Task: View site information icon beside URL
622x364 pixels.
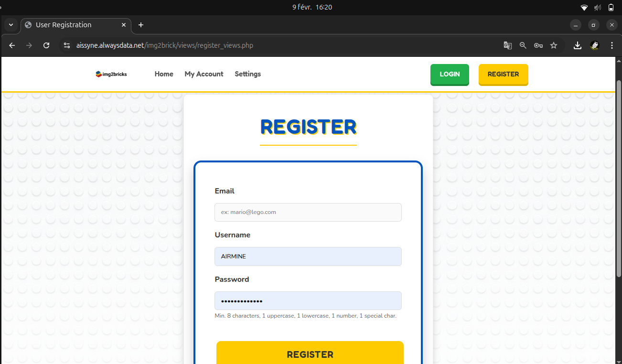Action: point(67,45)
